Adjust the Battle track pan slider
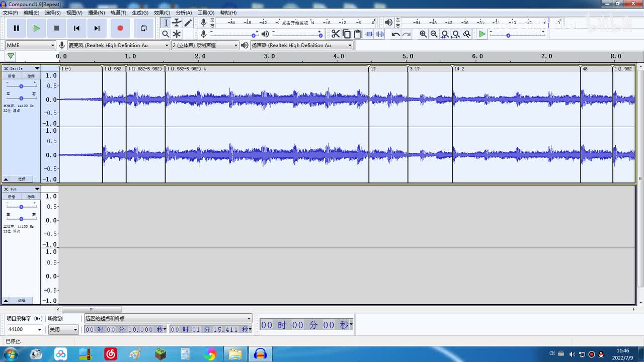The width and height of the screenshot is (644, 362). (21, 98)
